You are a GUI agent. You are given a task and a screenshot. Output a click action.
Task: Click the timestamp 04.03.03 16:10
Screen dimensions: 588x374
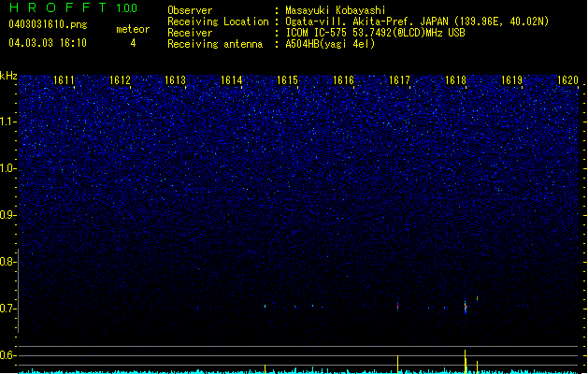tap(48, 43)
